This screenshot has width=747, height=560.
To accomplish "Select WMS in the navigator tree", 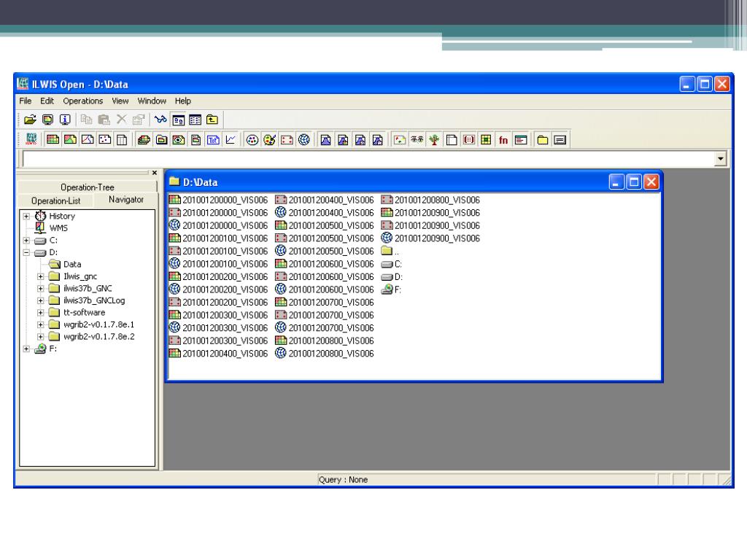I will (58, 228).
